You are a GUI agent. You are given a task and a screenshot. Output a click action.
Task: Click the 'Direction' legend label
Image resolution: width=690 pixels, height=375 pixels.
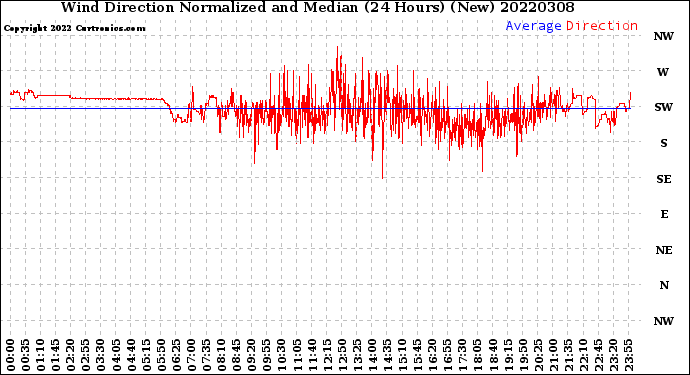(602, 26)
